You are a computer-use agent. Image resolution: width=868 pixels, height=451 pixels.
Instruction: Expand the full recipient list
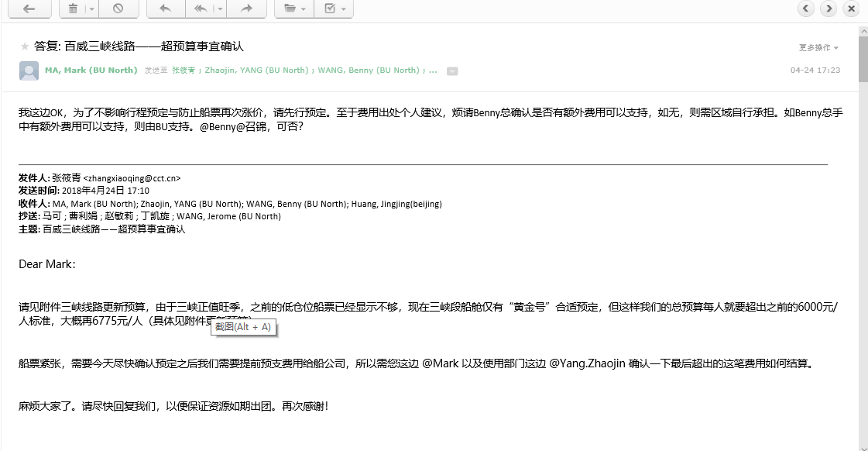[452, 71]
